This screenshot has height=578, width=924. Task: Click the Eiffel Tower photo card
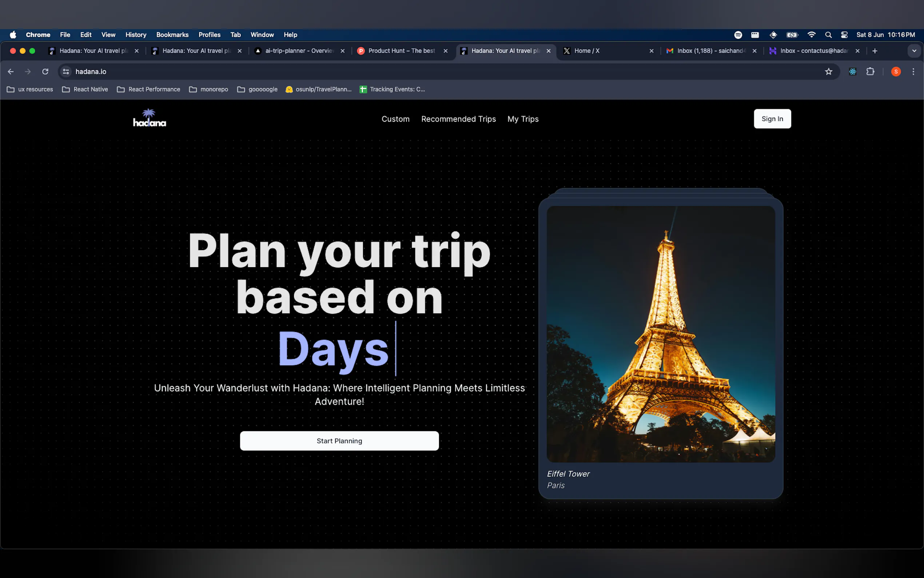(660, 334)
